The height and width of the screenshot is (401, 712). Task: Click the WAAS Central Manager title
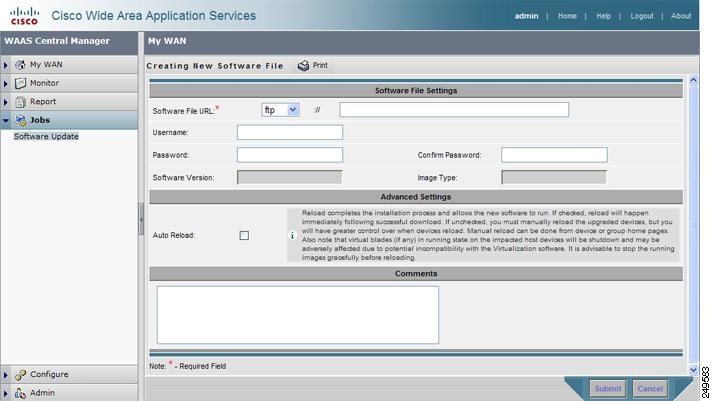[x=57, y=41]
